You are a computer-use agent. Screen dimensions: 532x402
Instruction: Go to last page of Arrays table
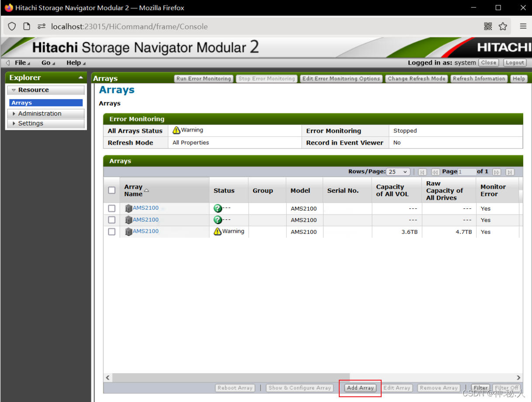510,172
